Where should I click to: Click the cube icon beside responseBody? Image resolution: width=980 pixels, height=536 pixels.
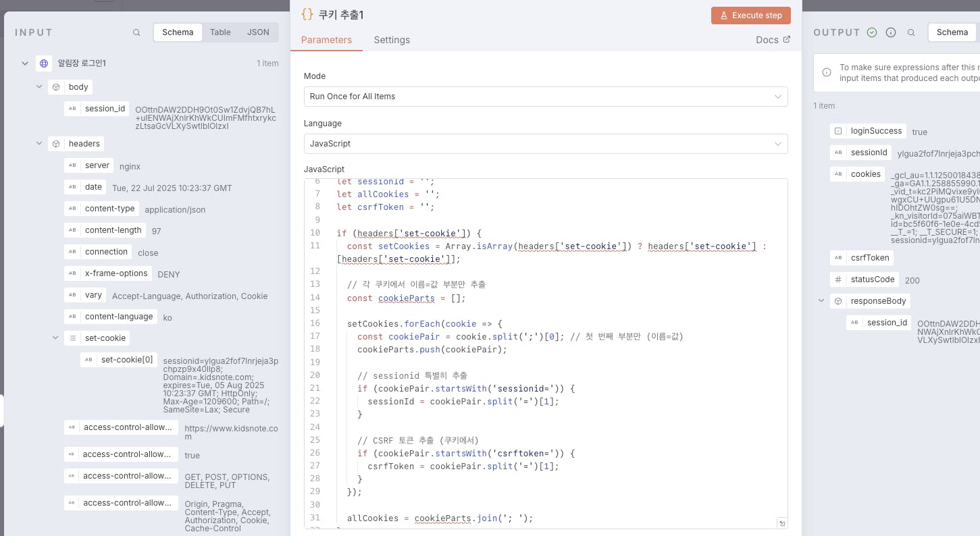point(838,301)
